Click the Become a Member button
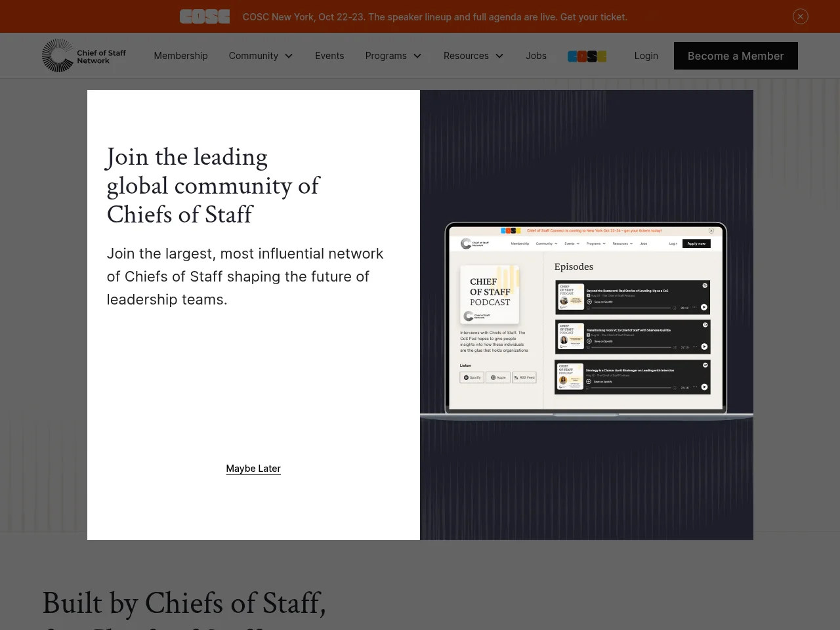The width and height of the screenshot is (840, 630). [736, 56]
